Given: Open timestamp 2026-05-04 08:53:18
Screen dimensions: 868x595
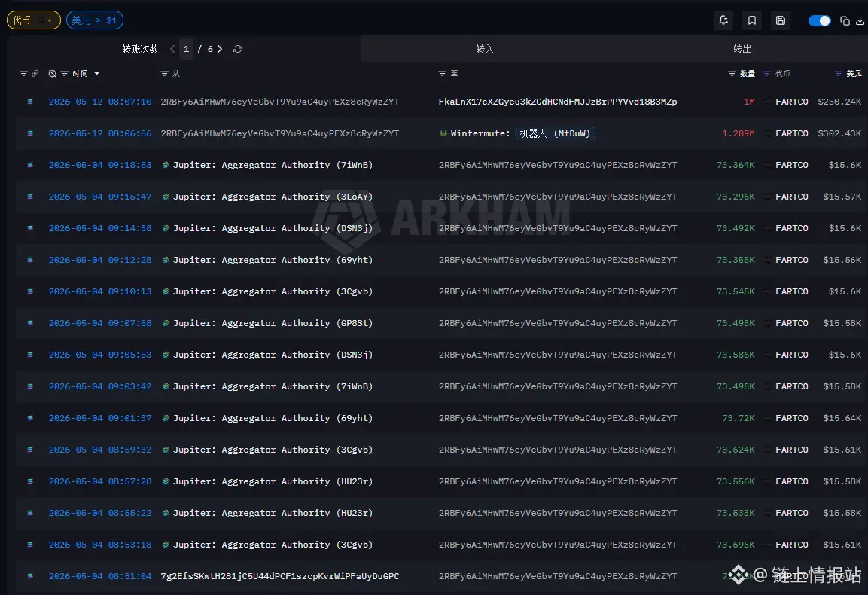Looking at the screenshot, I should tap(99, 545).
